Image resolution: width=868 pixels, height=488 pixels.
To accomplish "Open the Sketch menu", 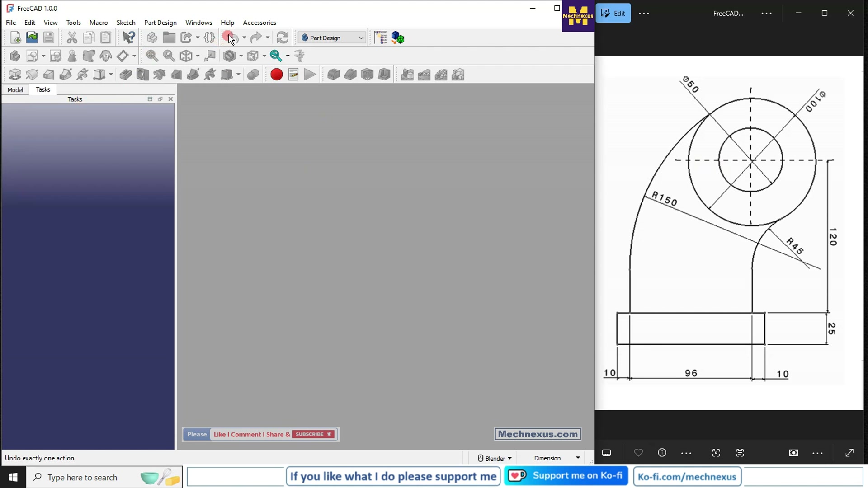I will pyautogui.click(x=126, y=23).
